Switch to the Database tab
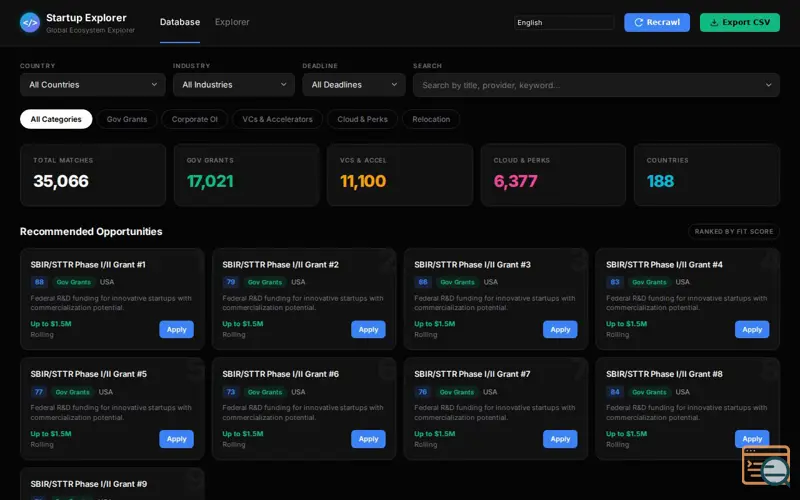Viewport: 800px width, 500px height. coord(180,22)
